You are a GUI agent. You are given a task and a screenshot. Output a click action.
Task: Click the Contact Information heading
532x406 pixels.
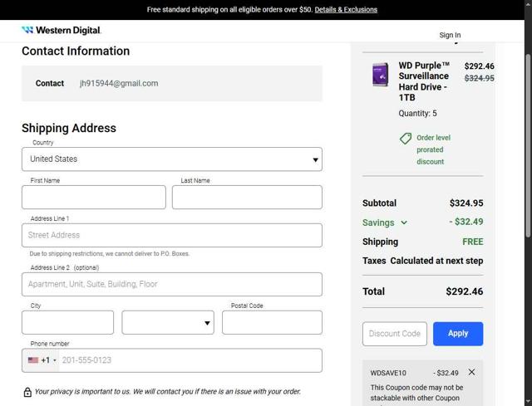pyautogui.click(x=76, y=51)
